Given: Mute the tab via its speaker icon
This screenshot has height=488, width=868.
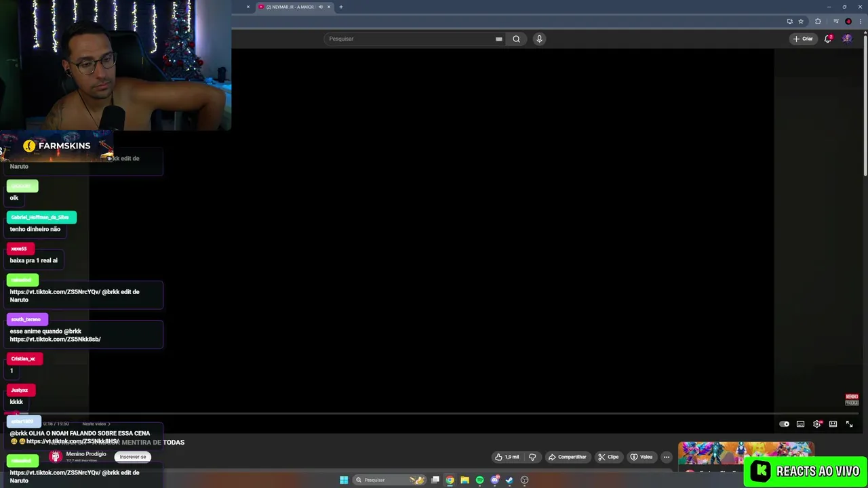Looking at the screenshot, I should 321,7.
